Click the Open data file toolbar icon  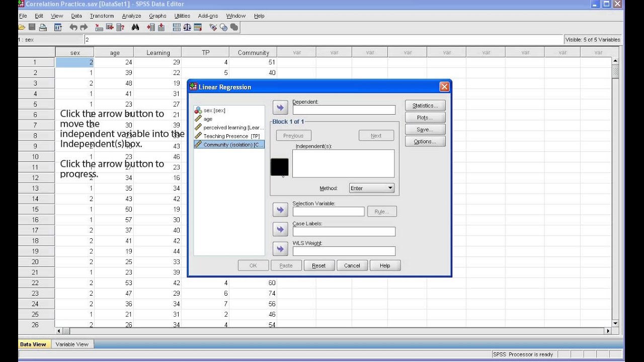(22, 27)
